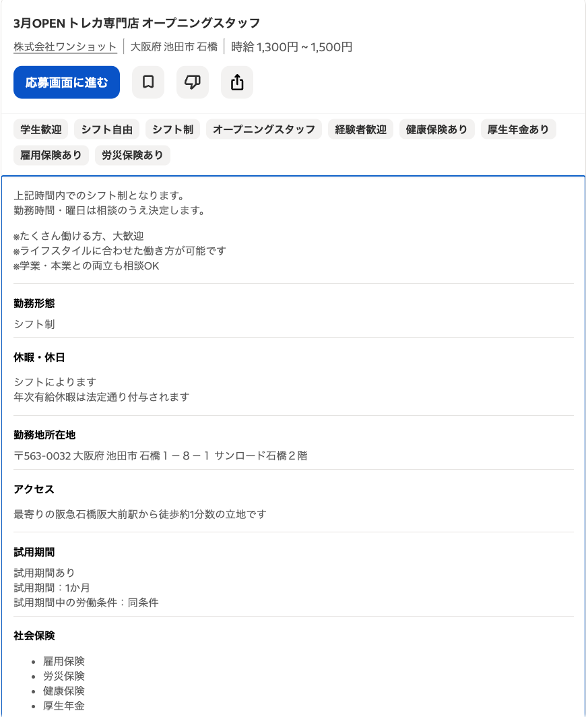Click the bookmark icon to save job
The width and height of the screenshot is (588, 717).
click(148, 83)
